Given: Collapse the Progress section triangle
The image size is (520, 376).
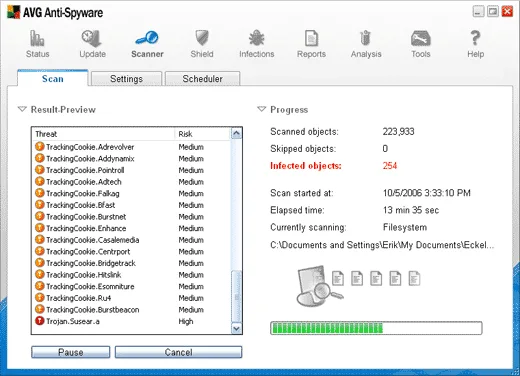Looking at the screenshot, I should tap(262, 109).
